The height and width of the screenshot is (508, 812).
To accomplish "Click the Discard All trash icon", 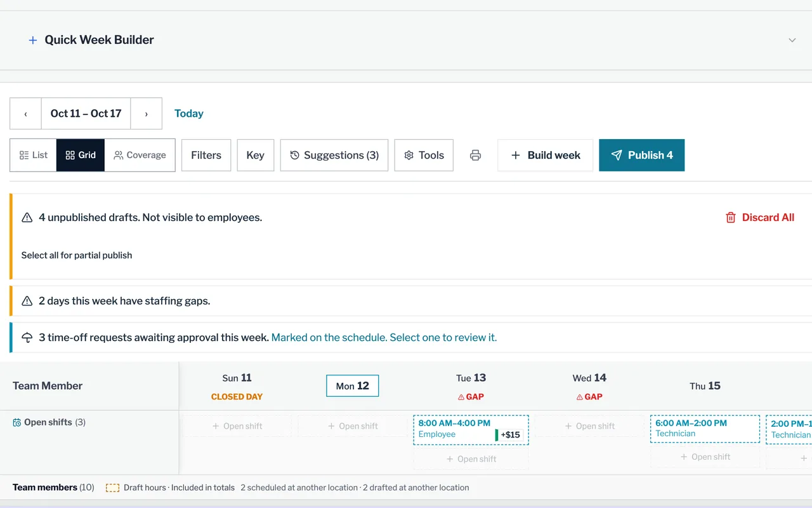I will [x=731, y=217].
